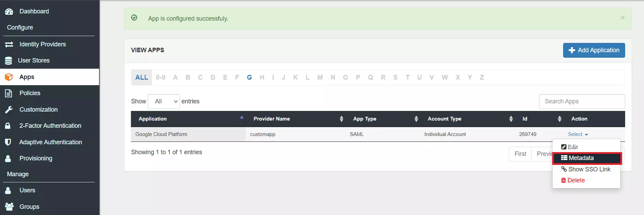Screen dimensions: 644x215
Task: Select the Apps sidebar item
Action: (x=50, y=77)
